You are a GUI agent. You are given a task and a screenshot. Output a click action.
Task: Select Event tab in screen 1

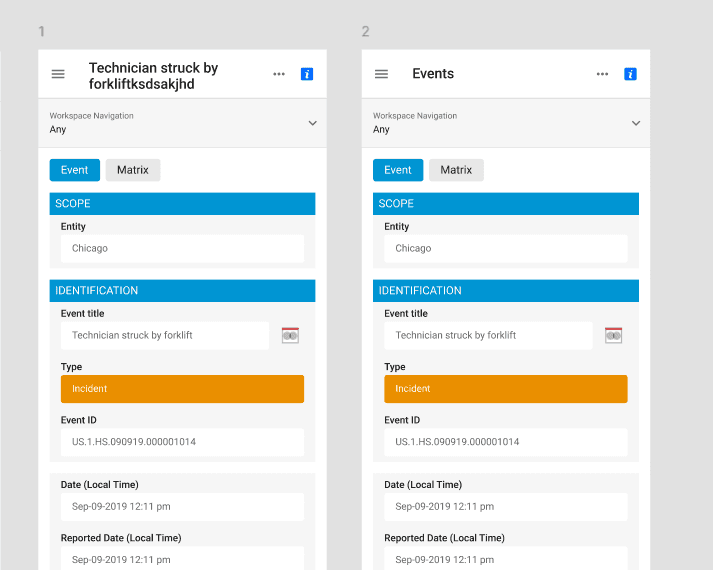pyautogui.click(x=75, y=170)
